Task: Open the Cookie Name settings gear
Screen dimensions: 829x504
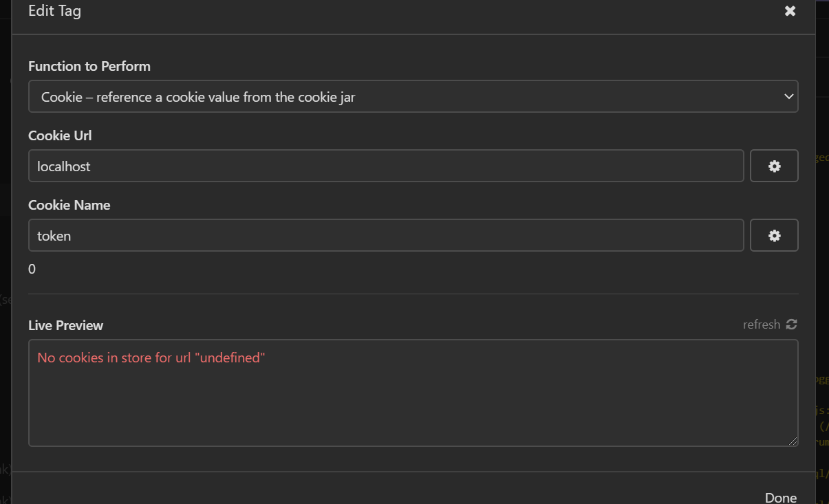Action: (x=774, y=234)
